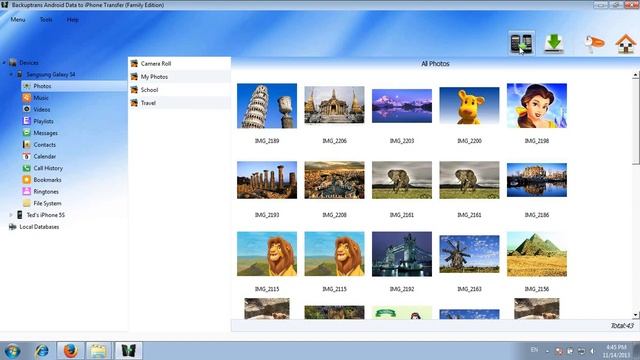Click the photo panel vertical scrollbar thumb
Image resolution: width=640 pixels, height=360 pixels.
pyautogui.click(x=636, y=122)
